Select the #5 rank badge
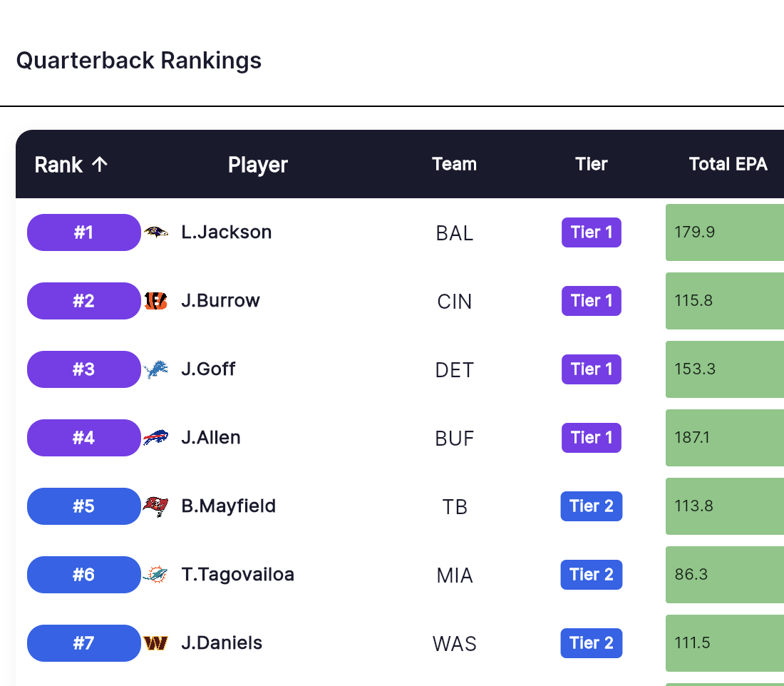 [84, 506]
